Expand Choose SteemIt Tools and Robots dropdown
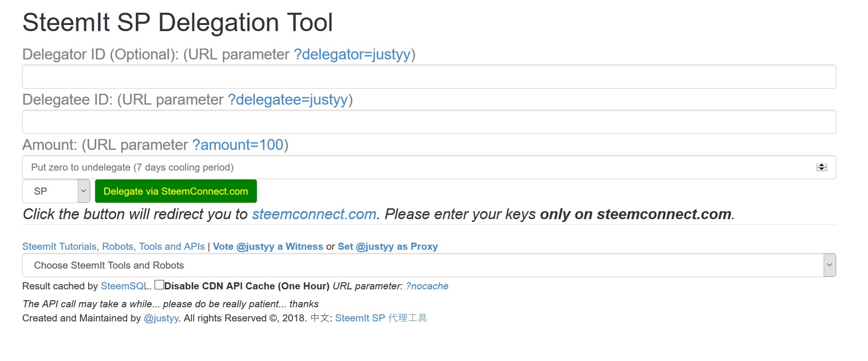 pyautogui.click(x=429, y=265)
